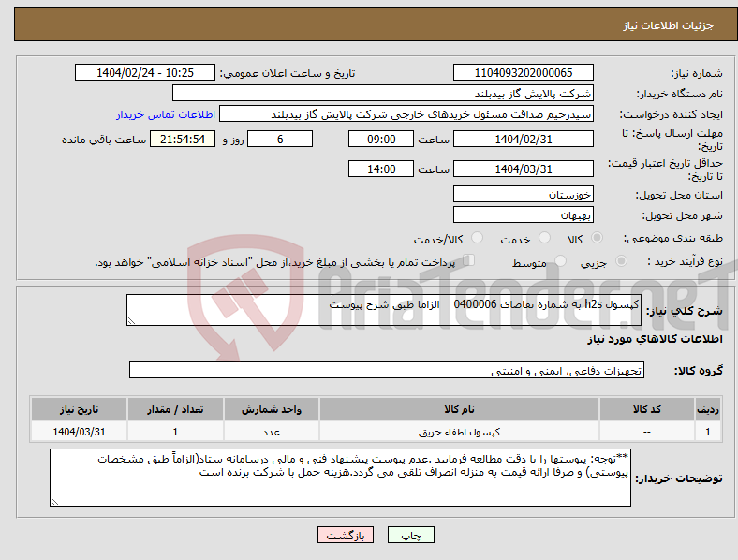Select the متوسط purchase type radio
The image size is (738, 560).
tap(560, 260)
